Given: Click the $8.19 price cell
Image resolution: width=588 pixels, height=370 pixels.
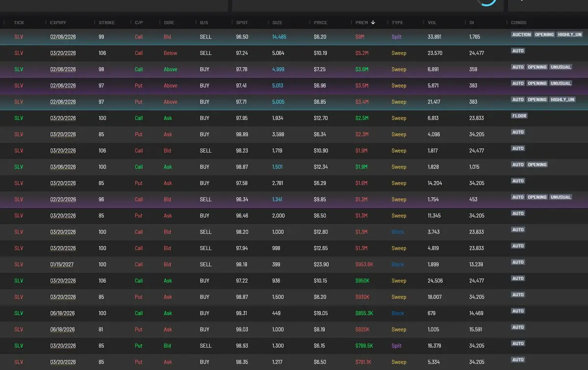Looking at the screenshot, I should click(x=319, y=329).
